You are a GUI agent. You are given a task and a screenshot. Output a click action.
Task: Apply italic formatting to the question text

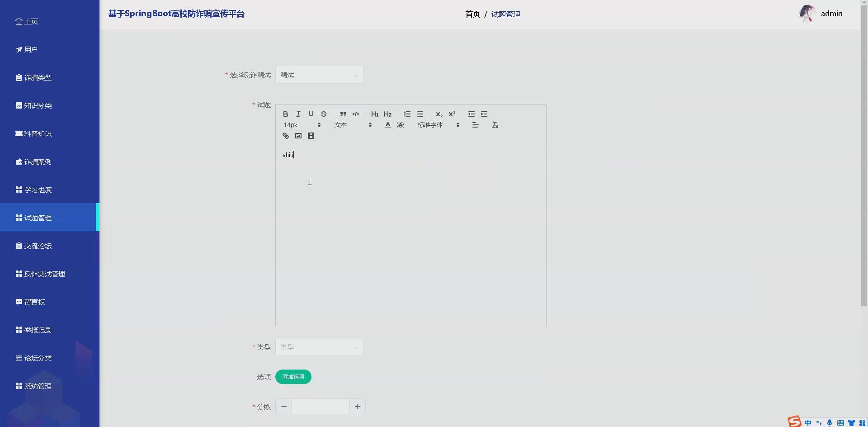point(298,114)
